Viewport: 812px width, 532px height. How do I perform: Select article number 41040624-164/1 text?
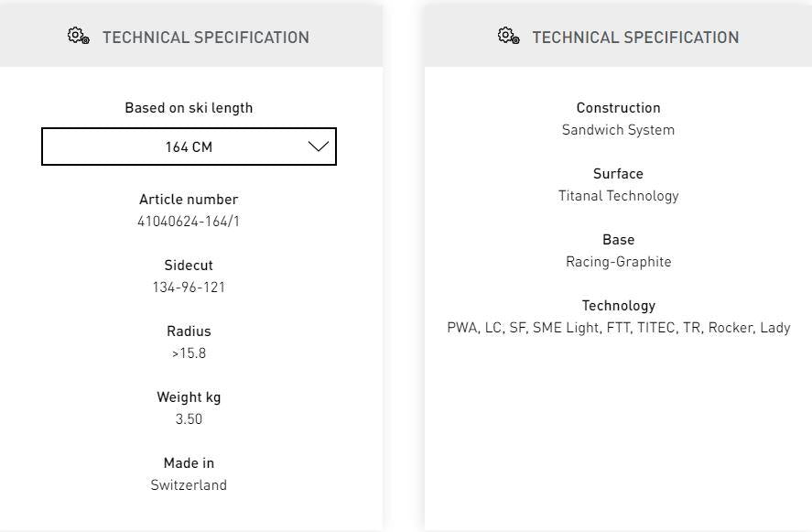pos(189,222)
